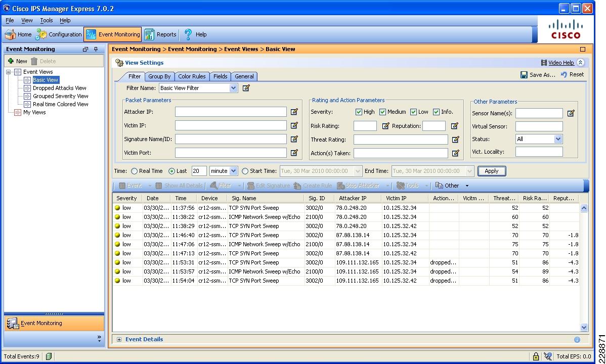Sort events by the Severity column header
Viewport: 606px width, 364px height.
pos(127,198)
